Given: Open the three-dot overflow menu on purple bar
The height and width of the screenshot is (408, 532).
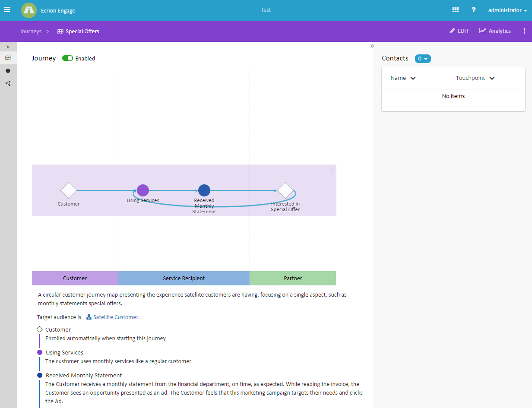Looking at the screenshot, I should pyautogui.click(x=524, y=31).
